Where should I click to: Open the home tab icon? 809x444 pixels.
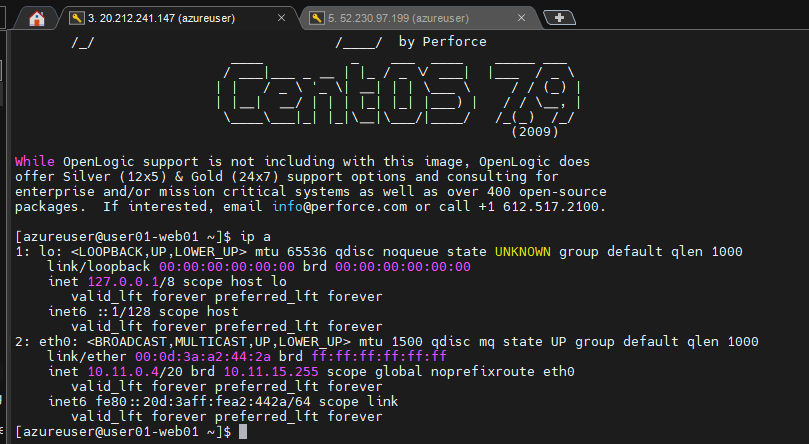click(x=37, y=19)
